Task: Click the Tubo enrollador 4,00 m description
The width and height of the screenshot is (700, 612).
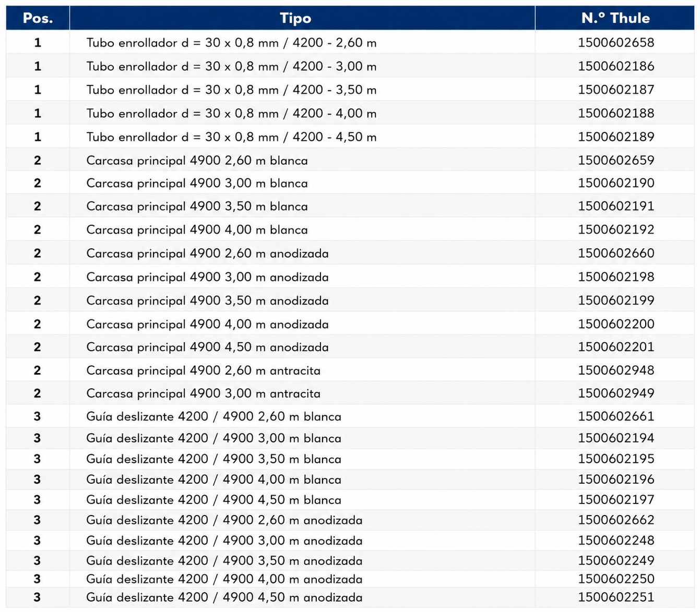Action: tap(231, 114)
